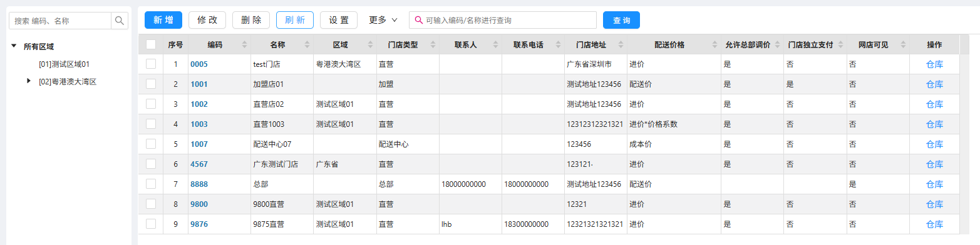Image resolution: width=980 pixels, height=245 pixels.
Task: Sort by 允许总部调价 column sort arrows
Action: pos(776,44)
